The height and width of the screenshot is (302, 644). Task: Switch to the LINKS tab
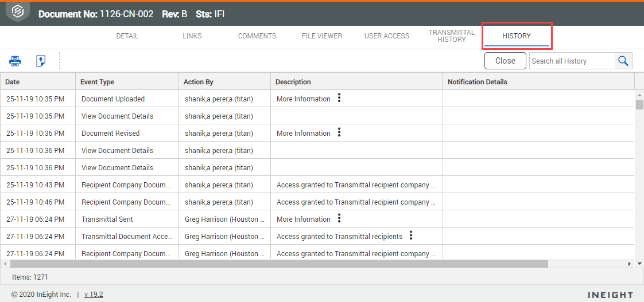pyautogui.click(x=192, y=36)
